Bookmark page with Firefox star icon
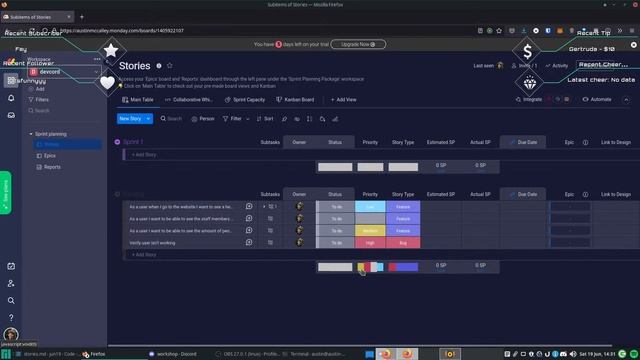The width and height of the screenshot is (640, 360). coord(499,31)
